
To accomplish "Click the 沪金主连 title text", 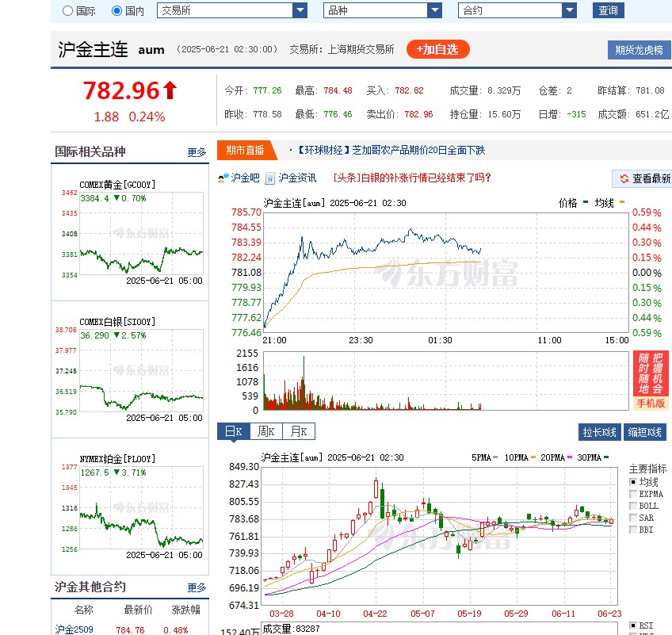I will (93, 49).
